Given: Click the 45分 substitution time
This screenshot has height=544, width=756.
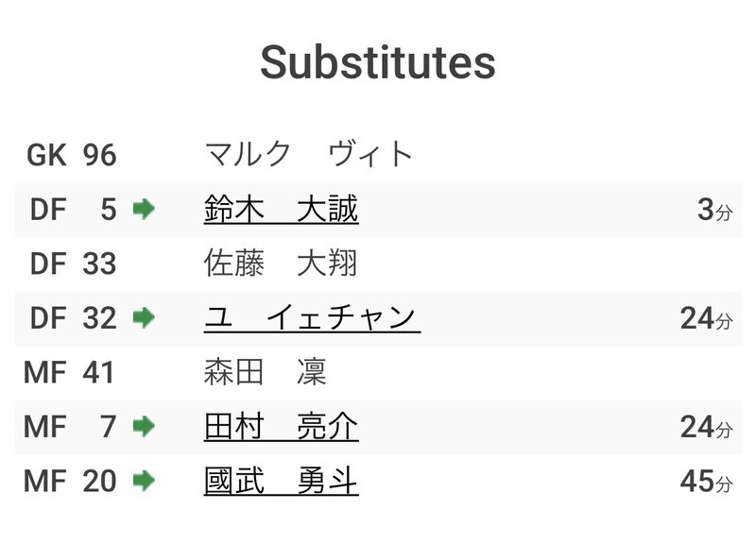Looking at the screenshot, I should 706,482.
